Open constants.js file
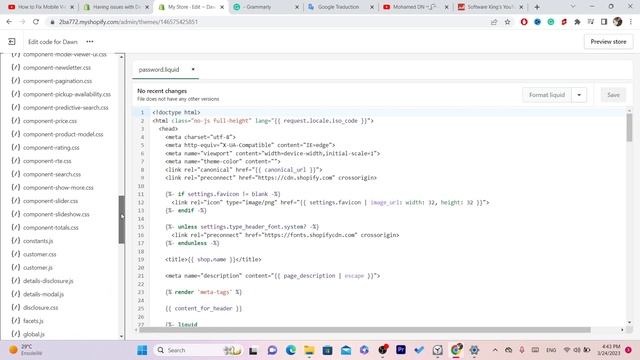The height and width of the screenshot is (360, 640). 38,241
